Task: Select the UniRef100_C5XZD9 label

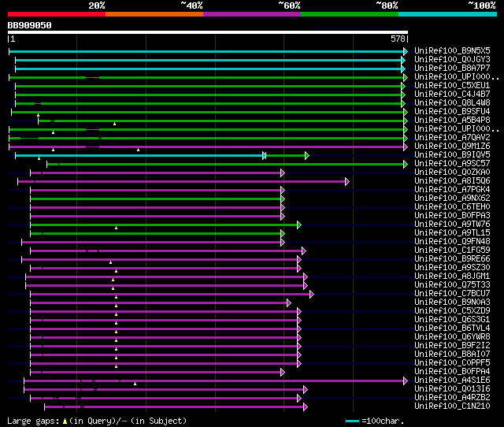Action: (x=452, y=311)
